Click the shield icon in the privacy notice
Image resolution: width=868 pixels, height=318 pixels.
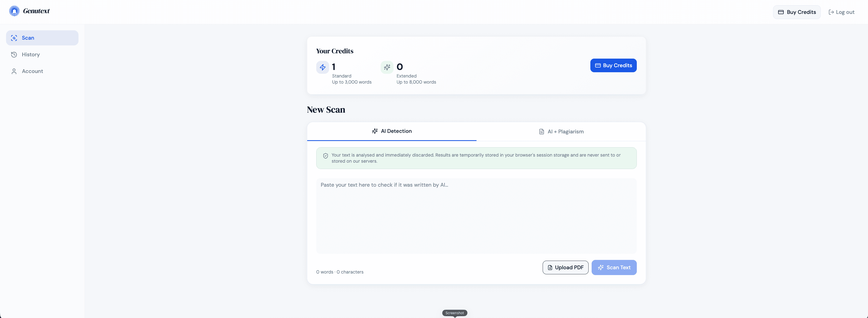pos(326,156)
